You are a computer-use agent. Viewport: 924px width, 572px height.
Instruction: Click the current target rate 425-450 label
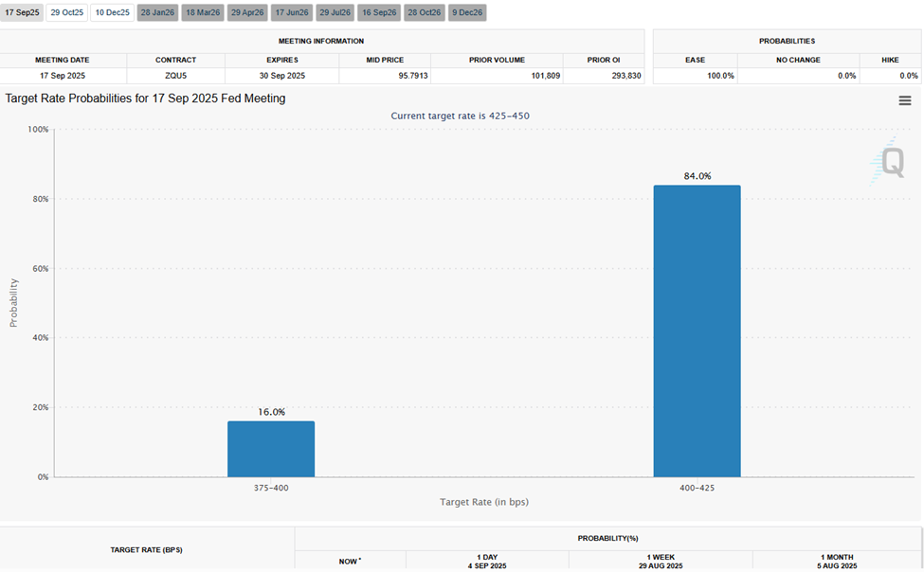point(462,116)
